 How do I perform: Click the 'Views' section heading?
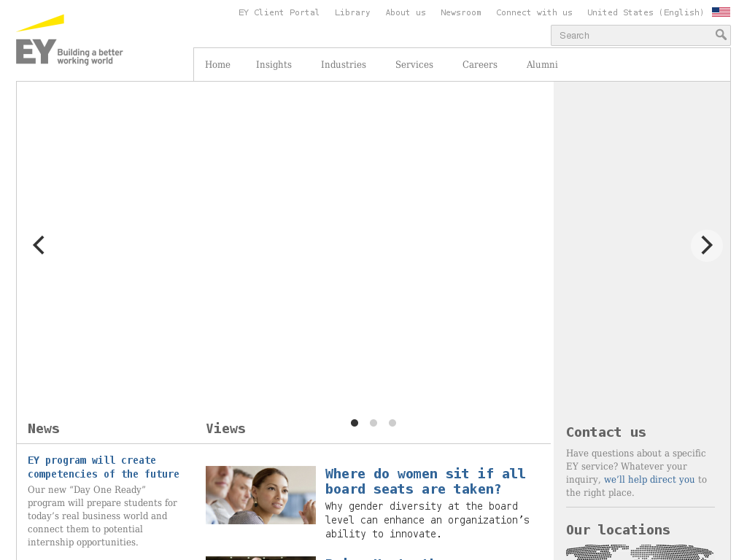(226, 429)
